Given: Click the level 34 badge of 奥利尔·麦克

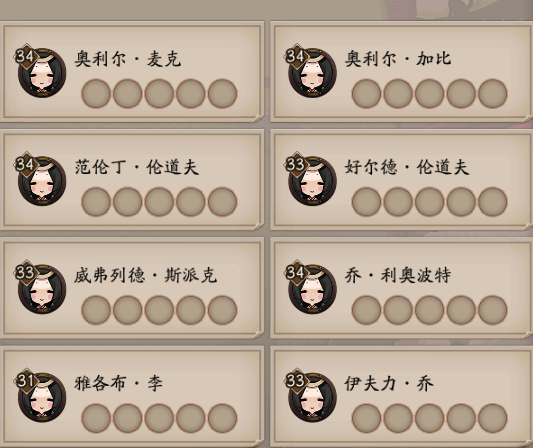Looking at the screenshot, I should click(25, 56).
